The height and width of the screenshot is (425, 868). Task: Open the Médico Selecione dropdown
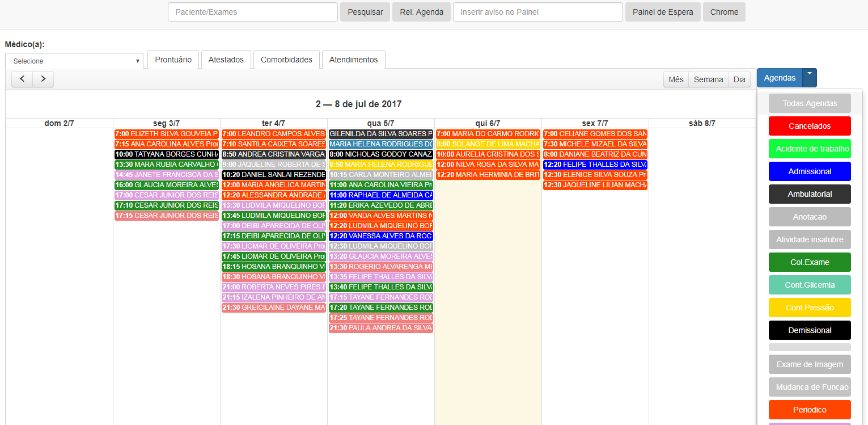[x=74, y=61]
